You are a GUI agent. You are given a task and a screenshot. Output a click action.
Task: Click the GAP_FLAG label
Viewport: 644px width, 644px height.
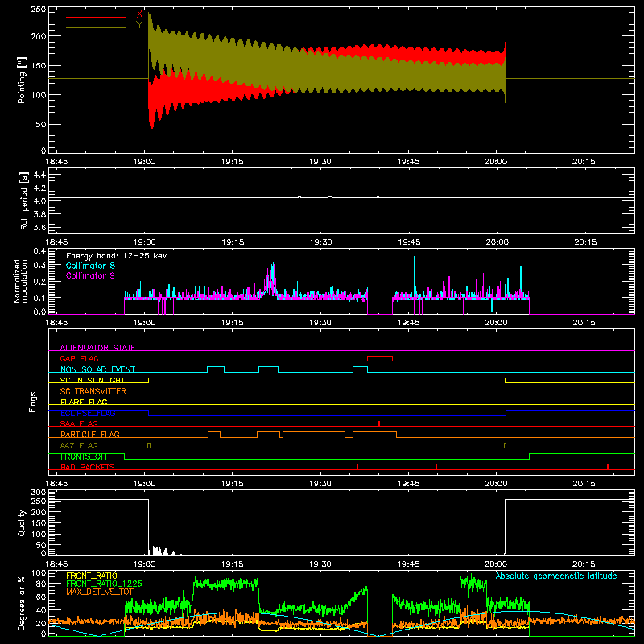click(79, 358)
